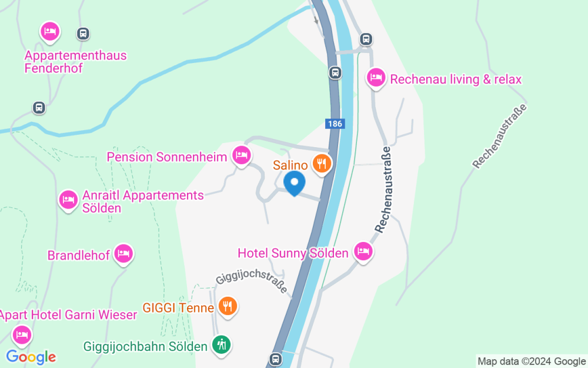Open the bus stop above Rechenau living

coord(366,39)
